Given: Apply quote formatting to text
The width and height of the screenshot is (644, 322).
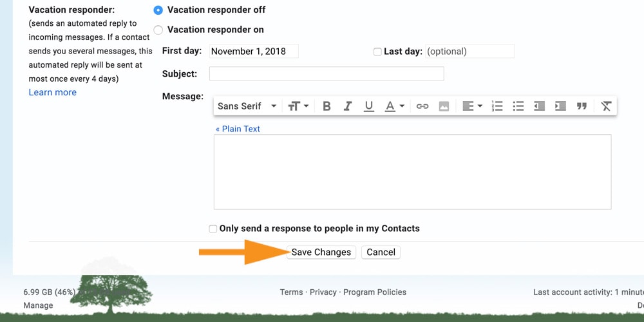Looking at the screenshot, I should pos(582,106).
